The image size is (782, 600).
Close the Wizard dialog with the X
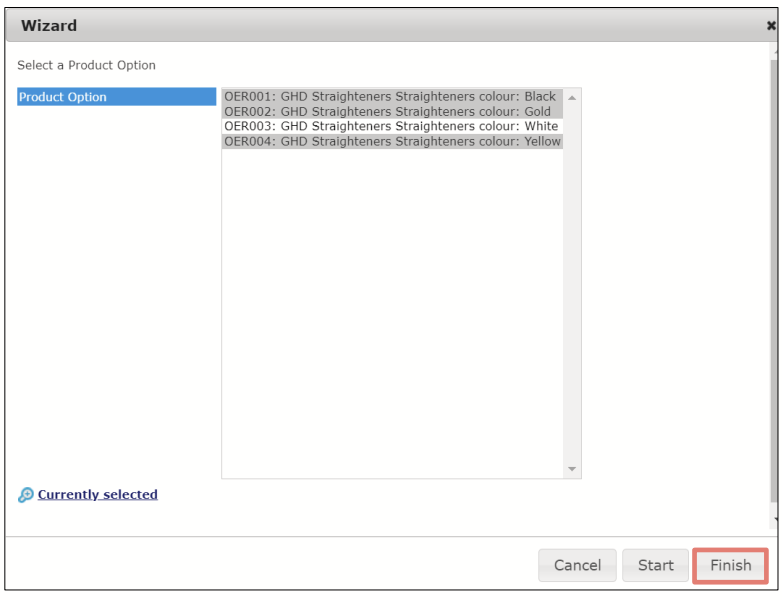[771, 25]
